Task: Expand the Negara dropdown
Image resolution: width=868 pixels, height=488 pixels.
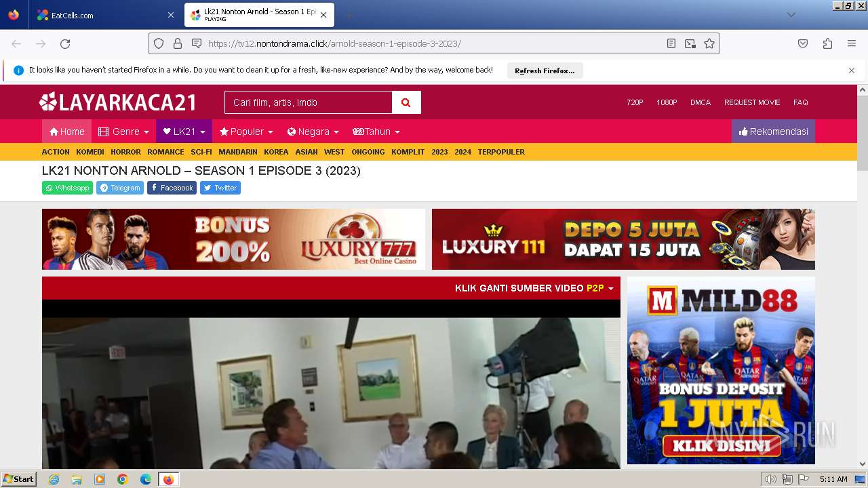Action: click(x=313, y=131)
